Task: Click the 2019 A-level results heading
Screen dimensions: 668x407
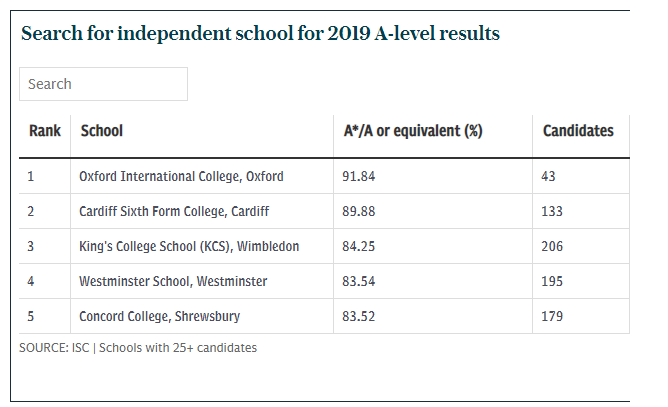Action: click(260, 33)
